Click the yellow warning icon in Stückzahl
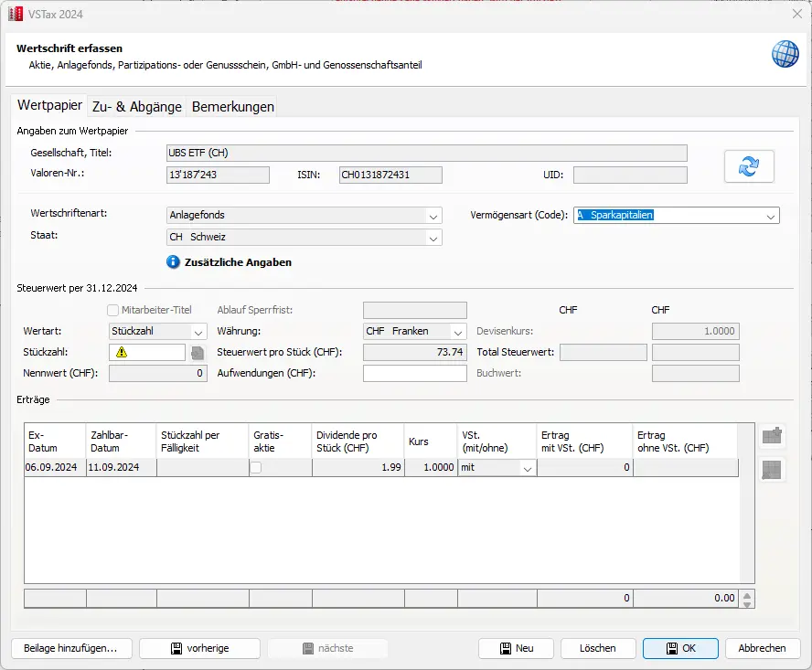Screen dimensions: 812x670 (x=121, y=353)
